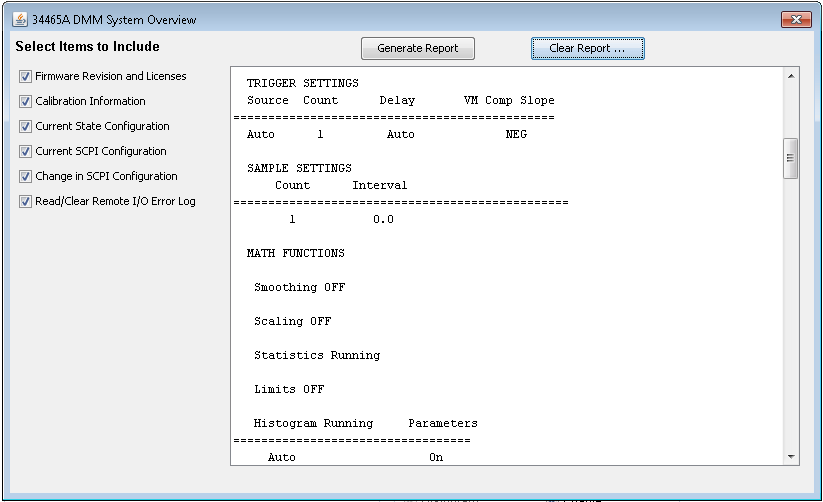The image size is (823, 502).
Task: Click the NEG slope value
Action: pos(516,134)
